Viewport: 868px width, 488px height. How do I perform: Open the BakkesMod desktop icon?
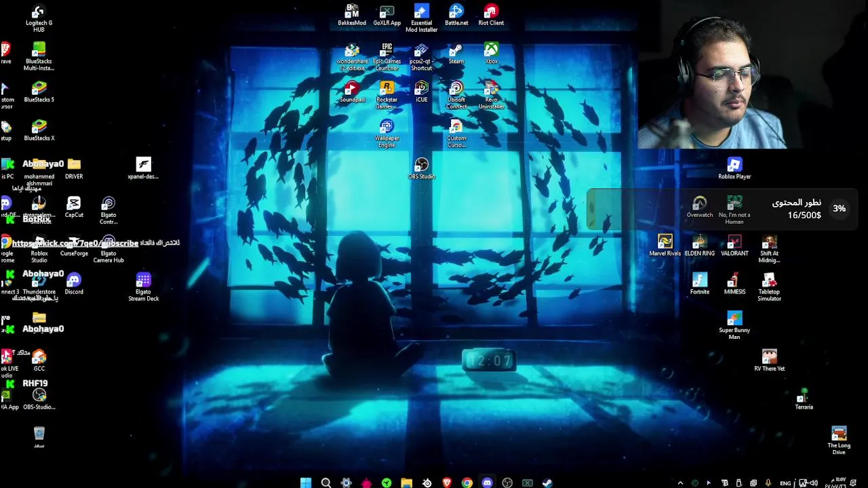click(x=352, y=15)
